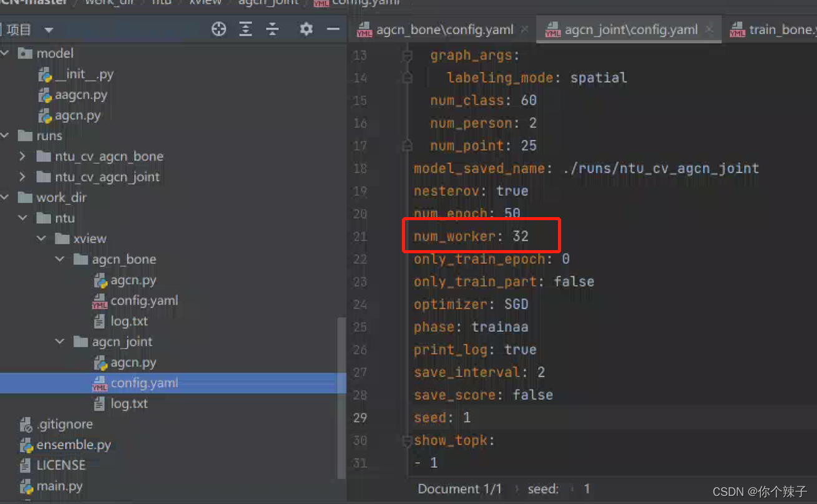Click the agcn_joint breadcrumb segment

click(268, 2)
